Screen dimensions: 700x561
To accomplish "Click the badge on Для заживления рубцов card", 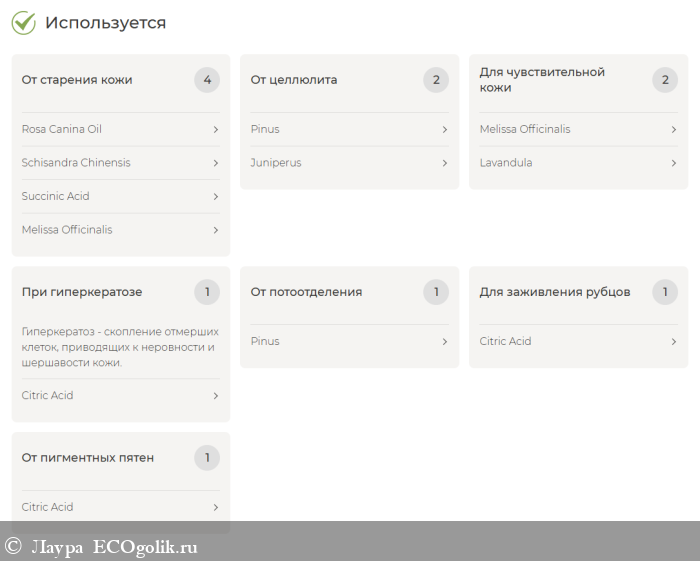I will point(665,292).
